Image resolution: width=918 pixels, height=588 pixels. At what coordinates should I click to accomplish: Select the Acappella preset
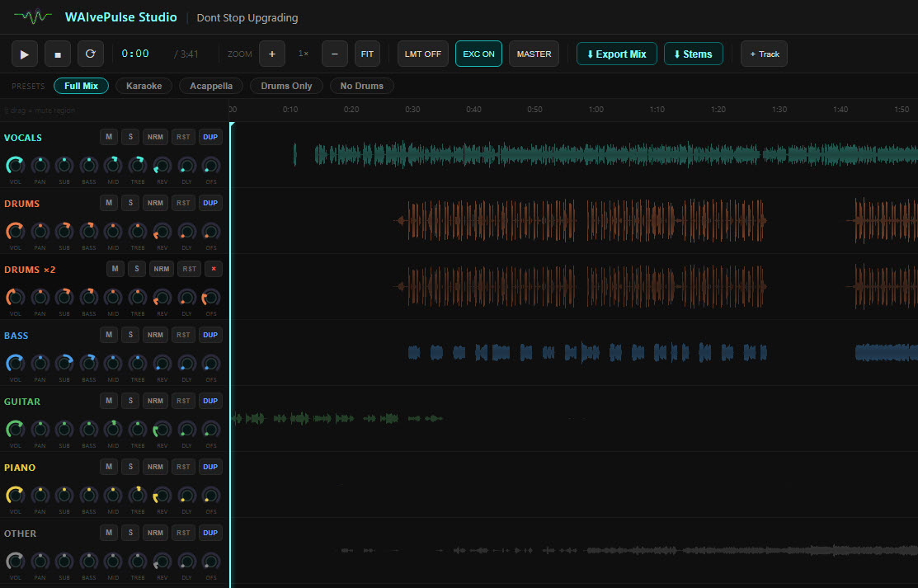tap(211, 86)
